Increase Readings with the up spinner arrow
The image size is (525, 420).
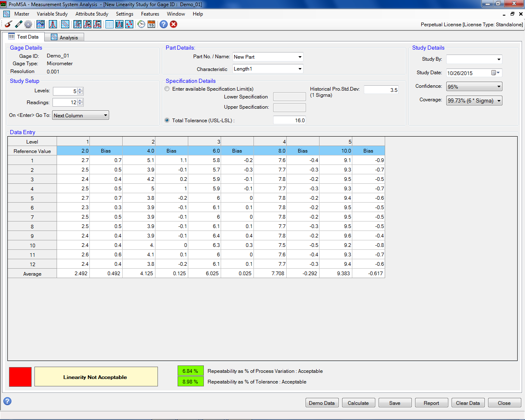[80, 100]
